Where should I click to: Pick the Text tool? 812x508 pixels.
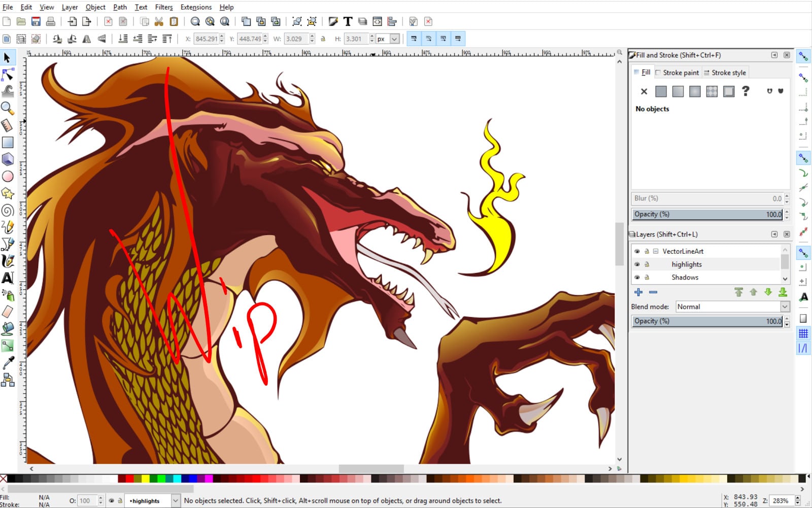(8, 278)
